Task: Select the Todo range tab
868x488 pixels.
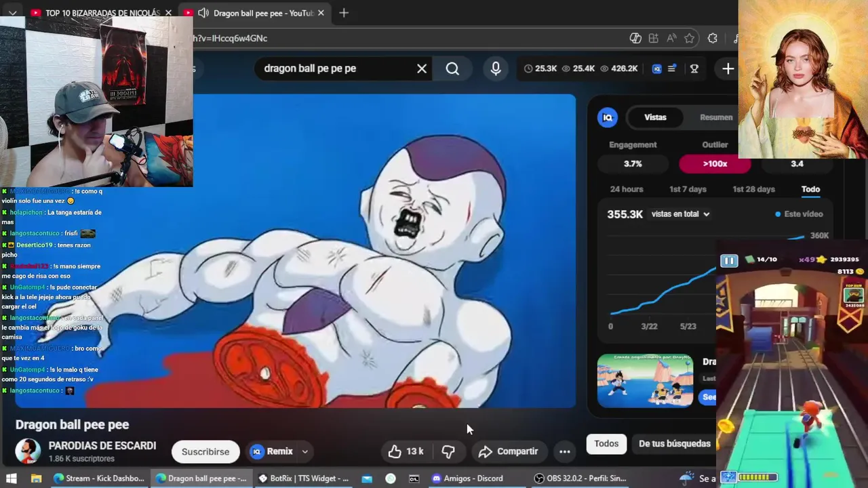Action: tap(810, 189)
